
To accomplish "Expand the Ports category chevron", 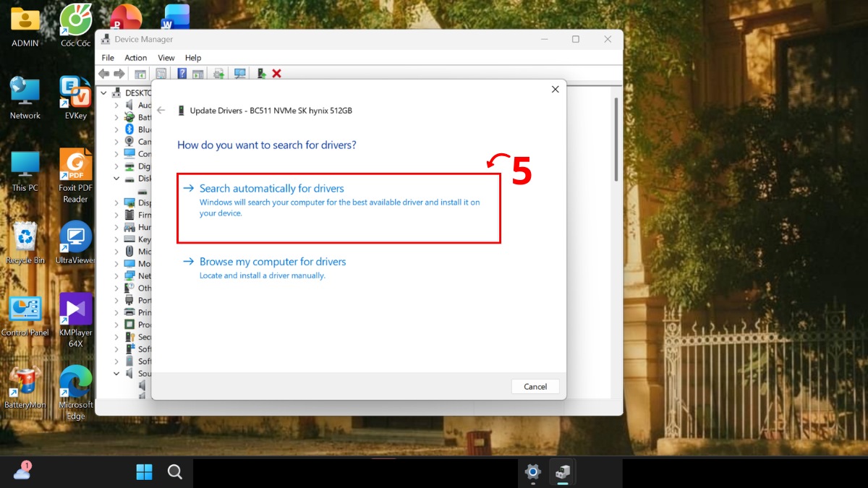I will click(116, 300).
